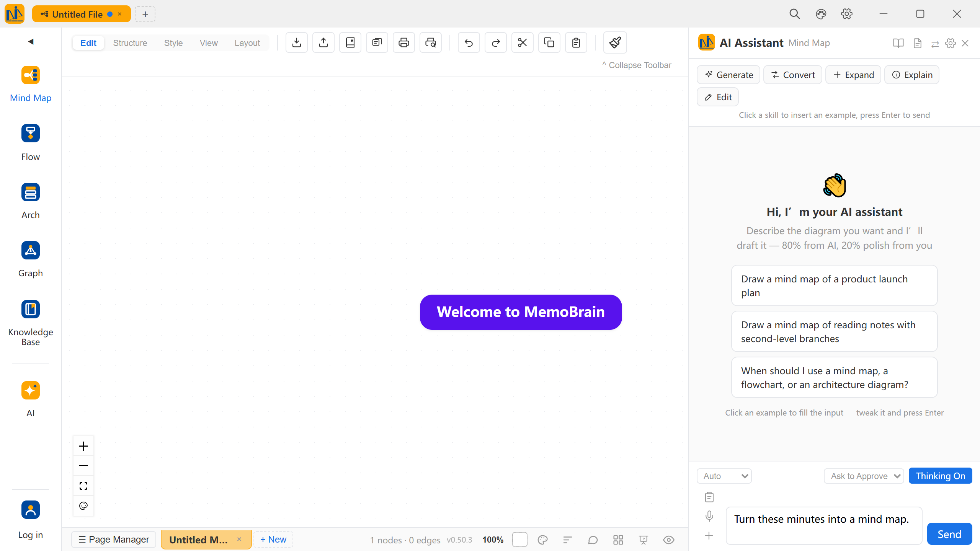Viewport: 980px width, 551px height.
Task: Toggle Thinking On button
Action: pyautogui.click(x=941, y=476)
